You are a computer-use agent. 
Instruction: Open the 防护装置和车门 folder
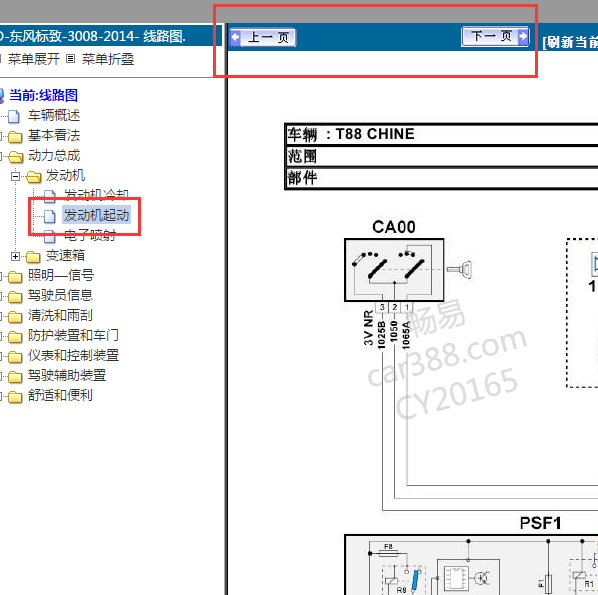[73, 335]
